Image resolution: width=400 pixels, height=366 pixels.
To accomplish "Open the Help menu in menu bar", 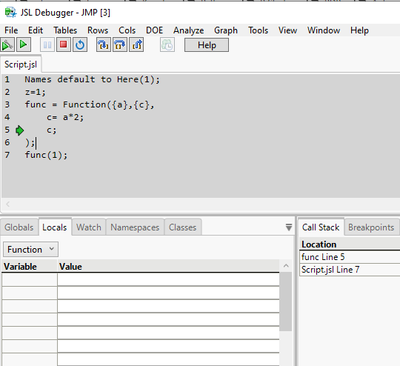I will [359, 30].
